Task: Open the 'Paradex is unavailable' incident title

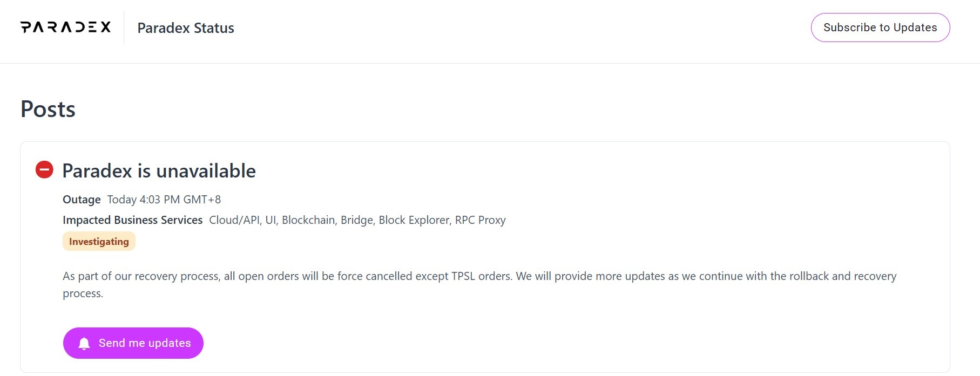Action: point(159,171)
